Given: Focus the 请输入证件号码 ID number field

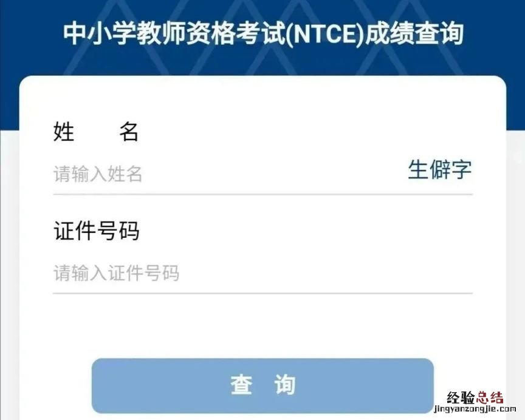Looking at the screenshot, I should tap(262, 273).
